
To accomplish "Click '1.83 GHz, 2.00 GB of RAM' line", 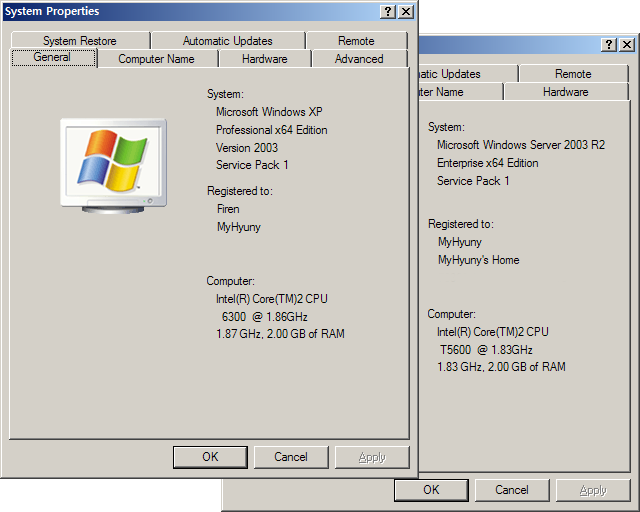I will (501, 367).
